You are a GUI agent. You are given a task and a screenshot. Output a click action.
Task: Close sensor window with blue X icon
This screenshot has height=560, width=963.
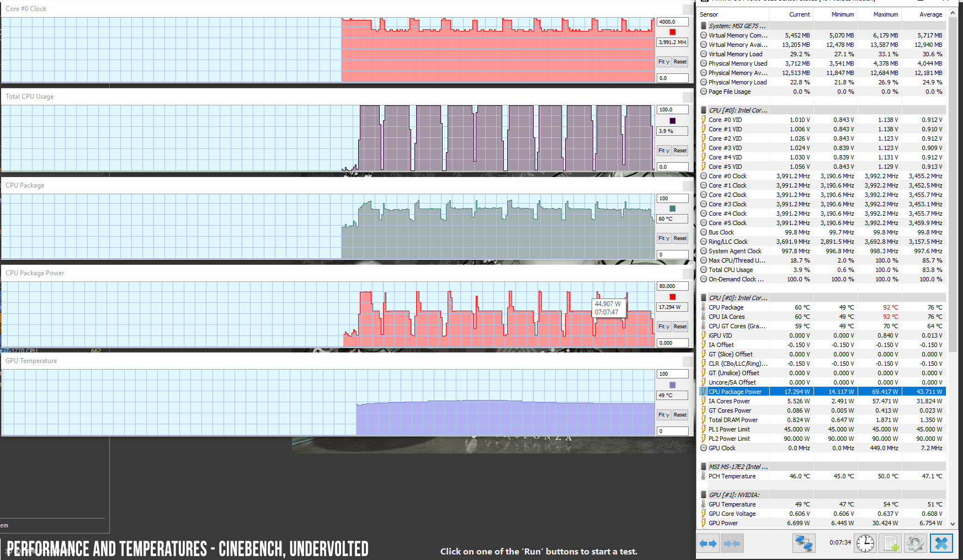(x=941, y=543)
